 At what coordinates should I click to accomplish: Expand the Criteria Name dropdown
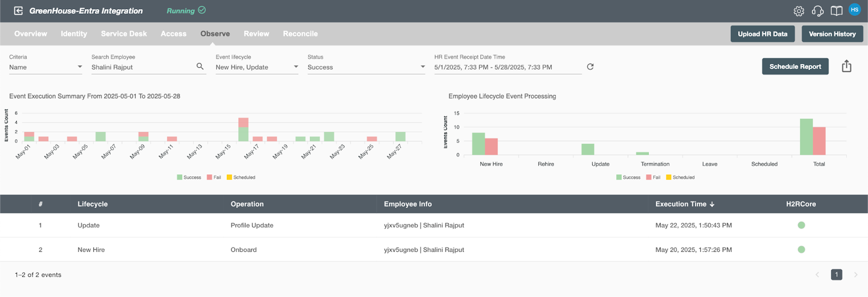(46, 67)
